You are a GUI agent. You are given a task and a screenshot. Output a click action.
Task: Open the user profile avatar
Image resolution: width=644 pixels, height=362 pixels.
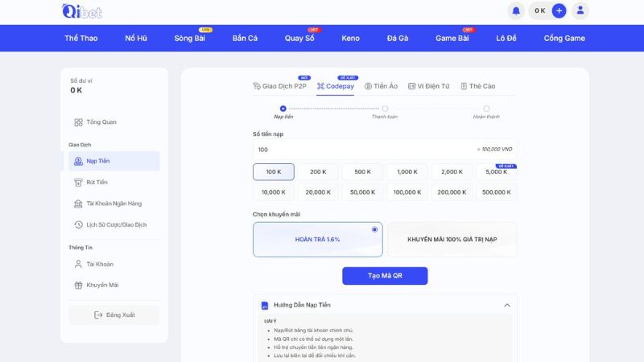tap(580, 10)
